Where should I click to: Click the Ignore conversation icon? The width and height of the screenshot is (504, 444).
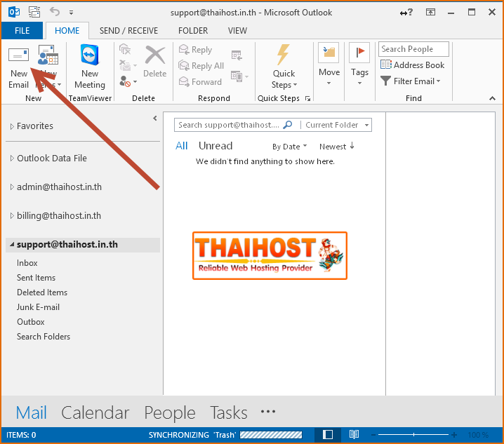[x=125, y=50]
